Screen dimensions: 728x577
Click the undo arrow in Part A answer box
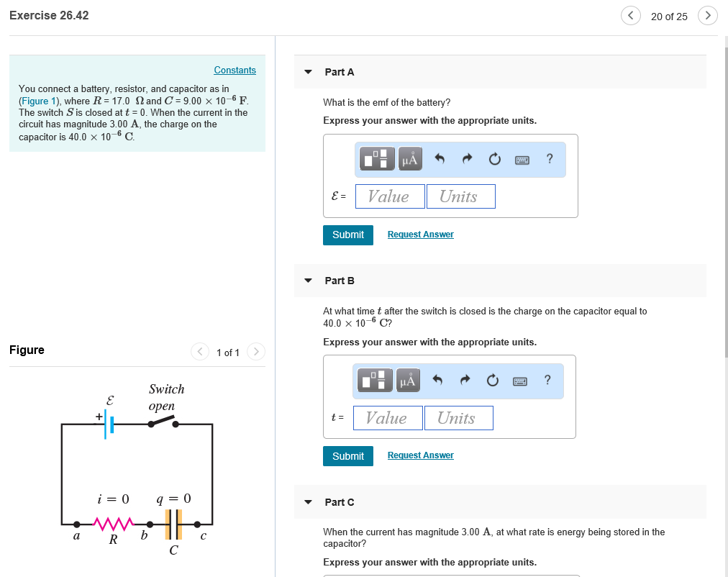[x=440, y=158]
